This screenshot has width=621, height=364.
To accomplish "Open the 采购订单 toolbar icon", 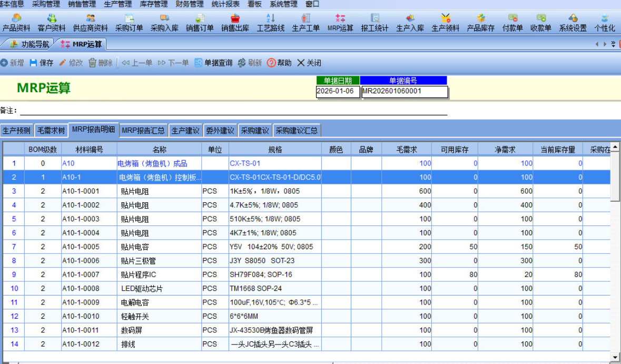I will click(x=129, y=23).
